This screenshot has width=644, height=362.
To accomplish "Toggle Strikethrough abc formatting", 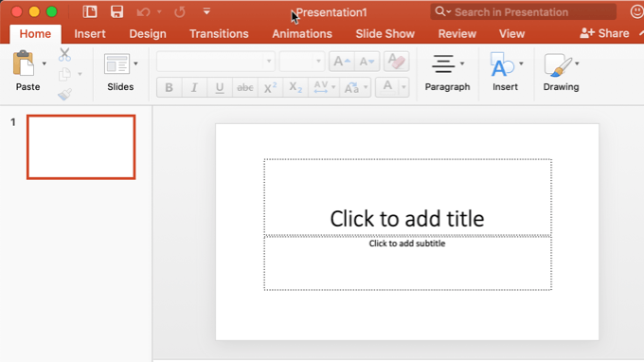I will point(244,87).
